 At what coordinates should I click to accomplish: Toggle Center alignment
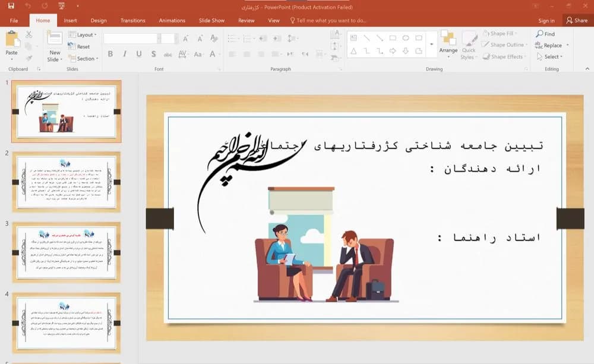247,55
